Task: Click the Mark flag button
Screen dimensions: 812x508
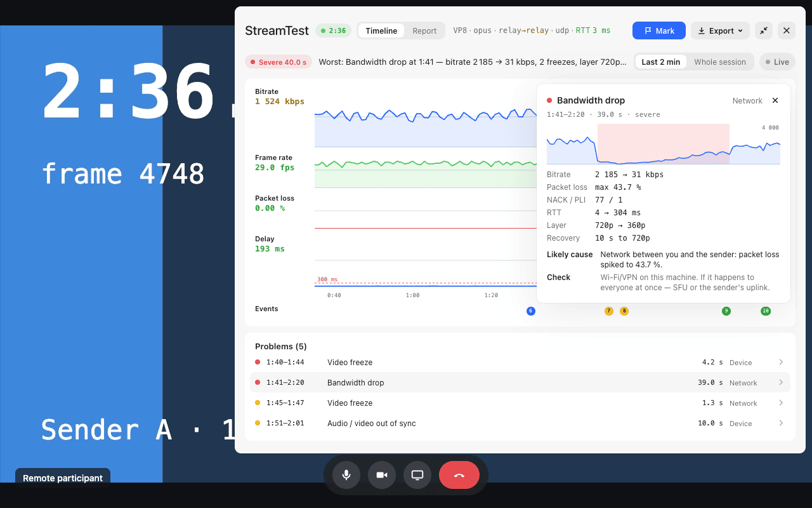Action: click(659, 30)
